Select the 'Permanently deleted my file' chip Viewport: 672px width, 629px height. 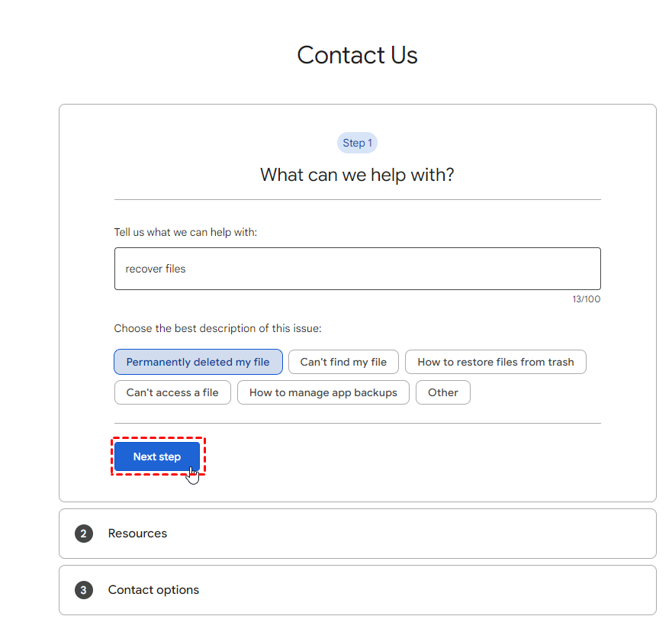point(198,362)
